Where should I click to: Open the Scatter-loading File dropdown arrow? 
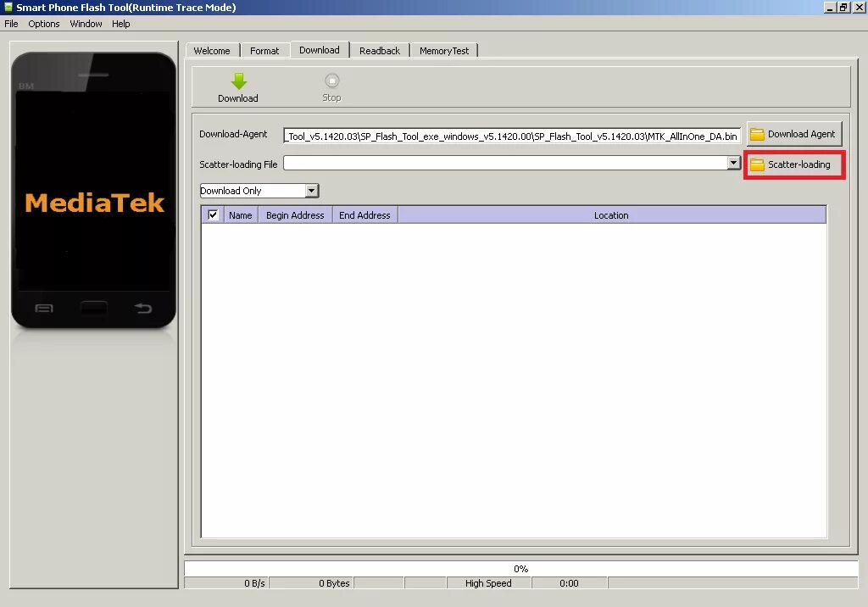pyautogui.click(x=733, y=163)
